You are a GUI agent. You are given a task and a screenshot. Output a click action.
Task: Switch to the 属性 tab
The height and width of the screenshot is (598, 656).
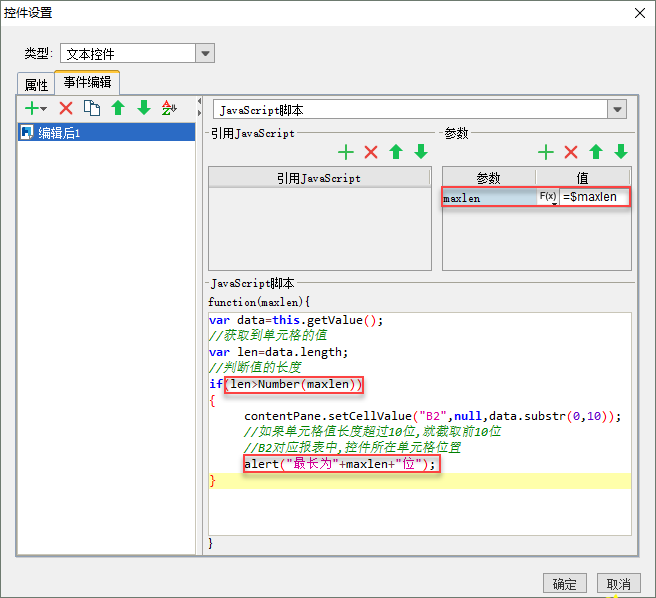click(x=36, y=85)
